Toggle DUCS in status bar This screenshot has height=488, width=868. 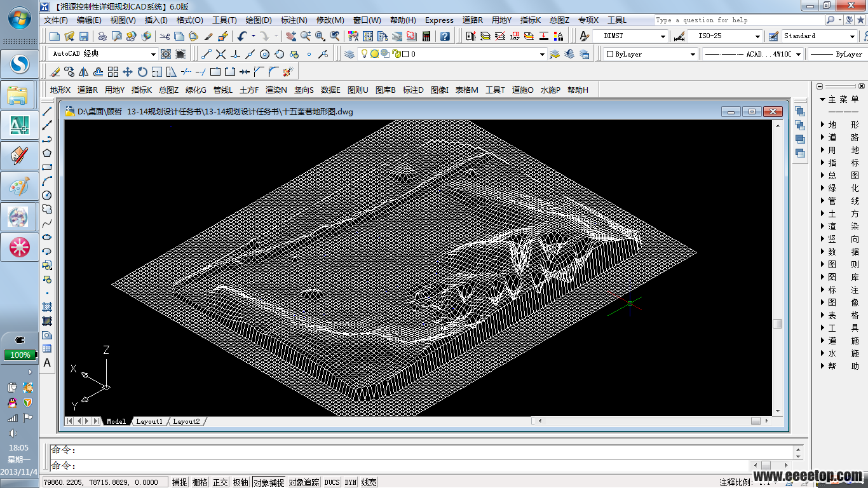coord(332,482)
